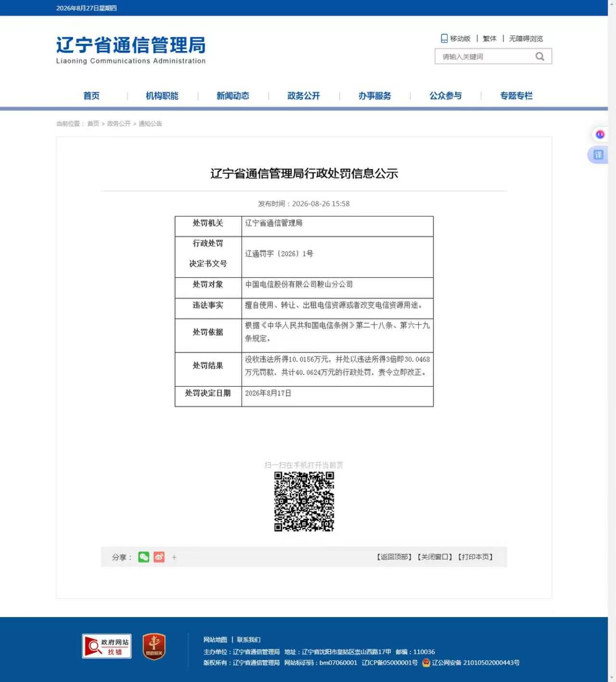Open the 公众参与 navigation tab
616x682 pixels.
[x=446, y=96]
